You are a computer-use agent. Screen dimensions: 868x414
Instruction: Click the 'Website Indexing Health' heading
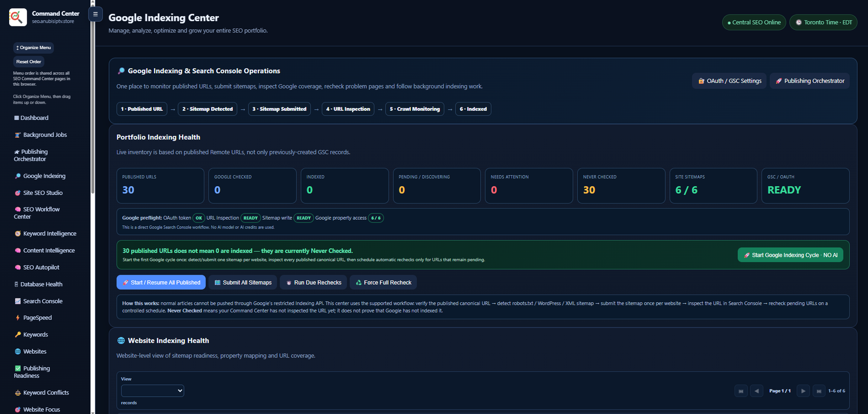point(168,341)
